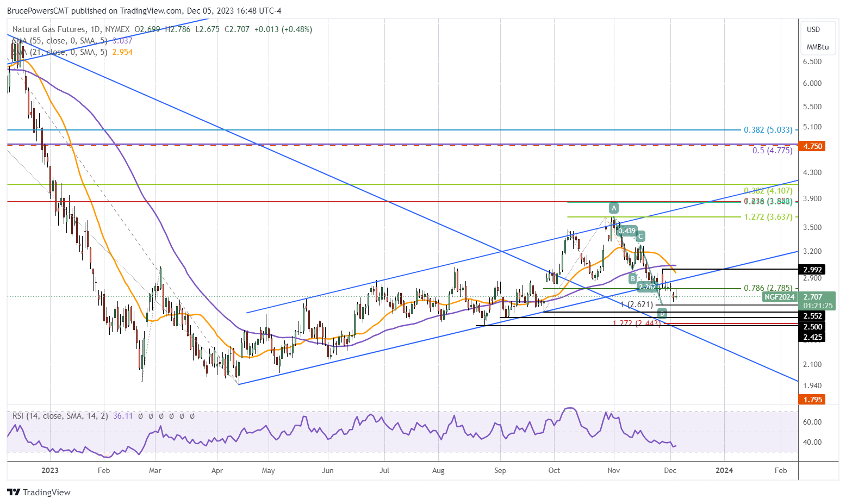This screenshot has width=846, height=504.
Task: Click the 1D timeframe in the legend
Action: tap(96, 29)
